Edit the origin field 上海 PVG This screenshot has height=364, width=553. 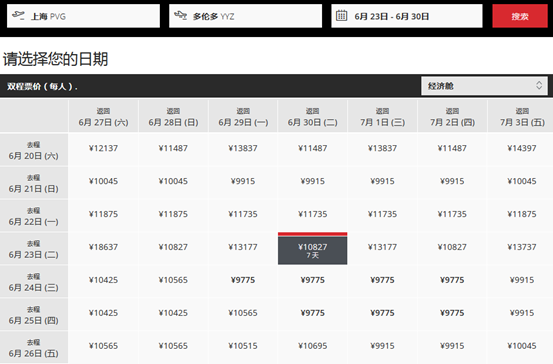click(x=83, y=16)
